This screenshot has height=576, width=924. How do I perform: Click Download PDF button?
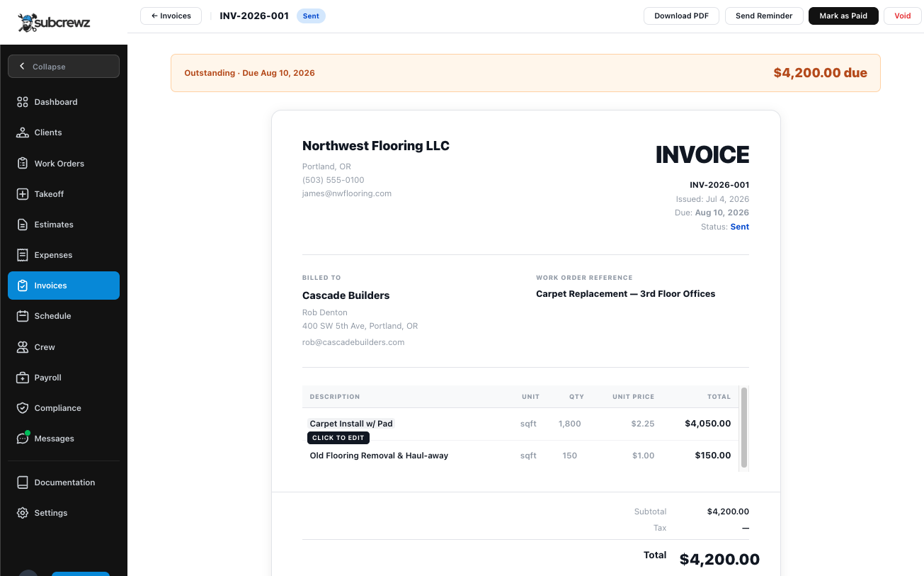(681, 16)
